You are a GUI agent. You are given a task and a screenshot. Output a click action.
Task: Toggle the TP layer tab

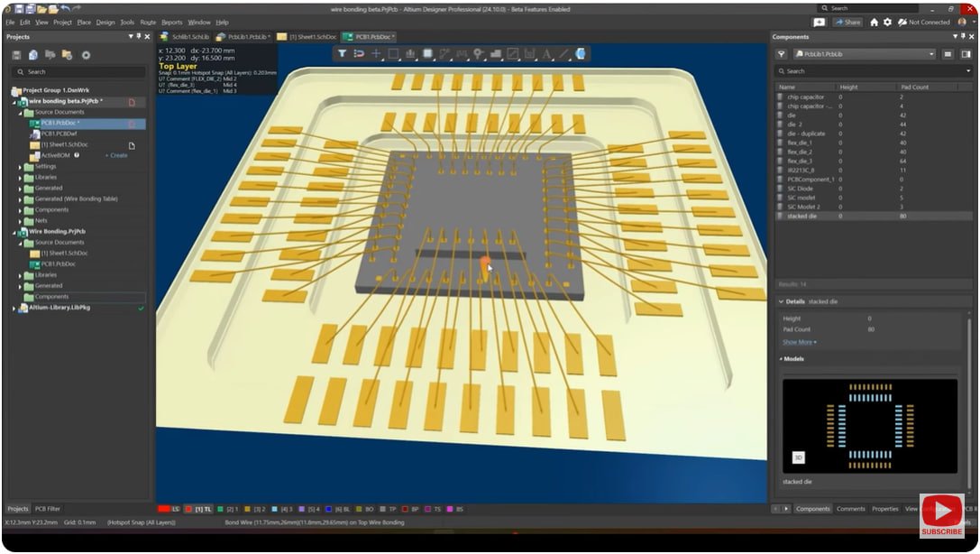pos(388,510)
